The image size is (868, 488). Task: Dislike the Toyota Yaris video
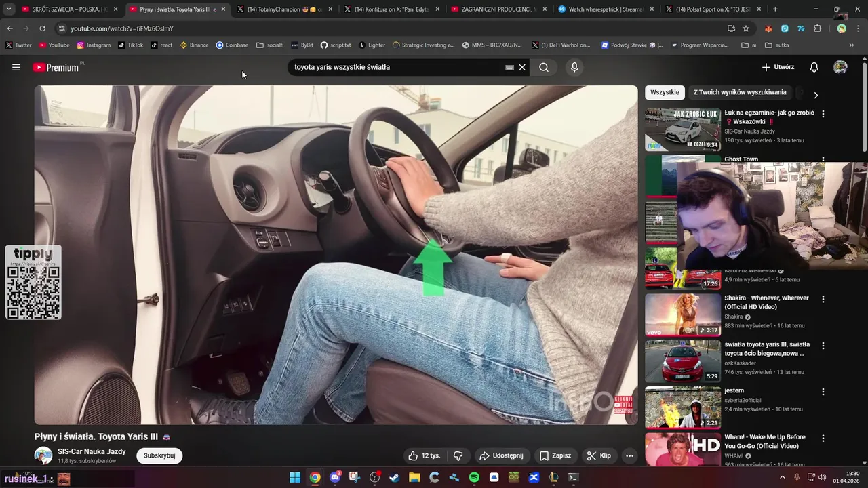tap(458, 455)
